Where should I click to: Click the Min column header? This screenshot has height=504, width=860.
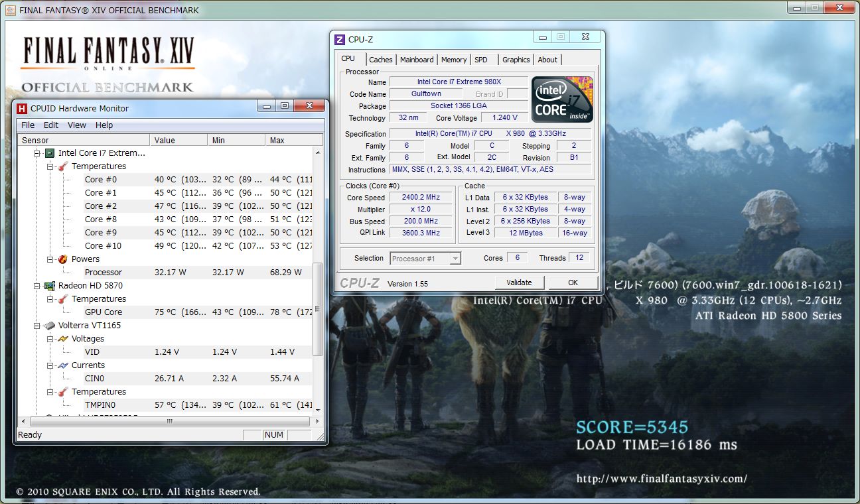(236, 140)
